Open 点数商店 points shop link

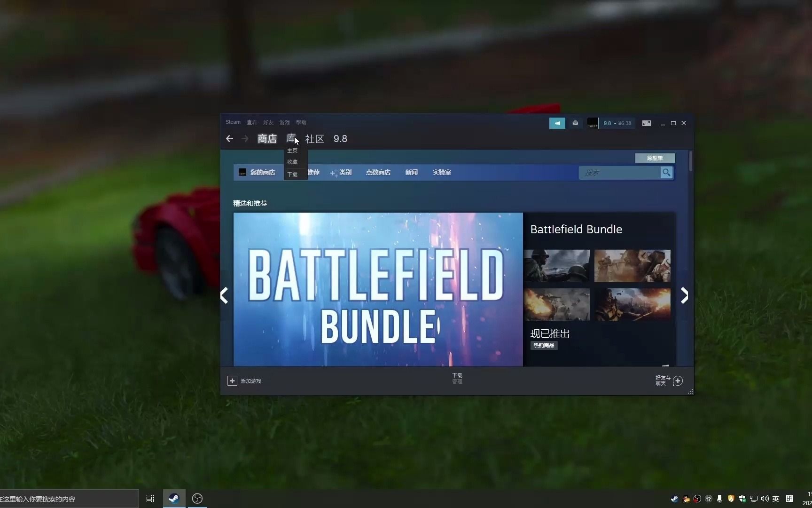(378, 173)
